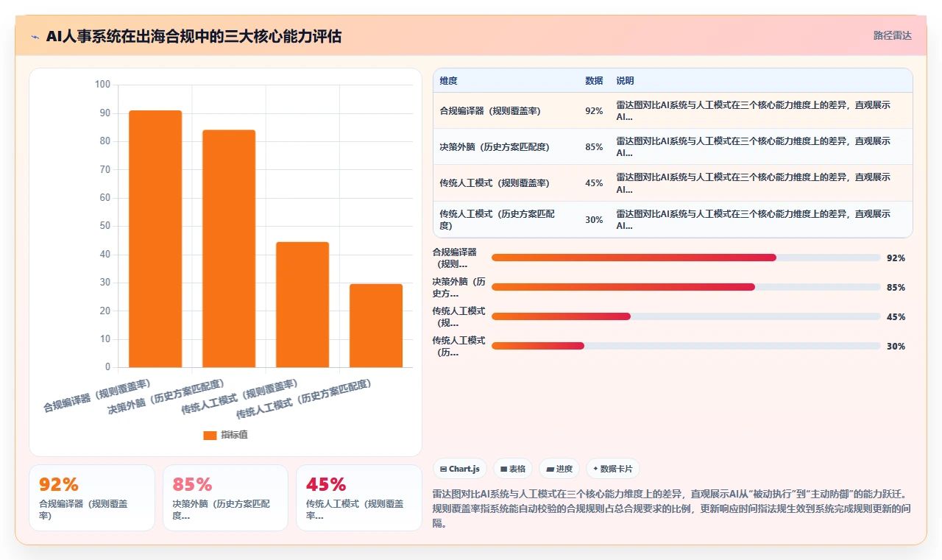Click the 45% value in the table
This screenshot has height=560, width=942.
(x=594, y=183)
